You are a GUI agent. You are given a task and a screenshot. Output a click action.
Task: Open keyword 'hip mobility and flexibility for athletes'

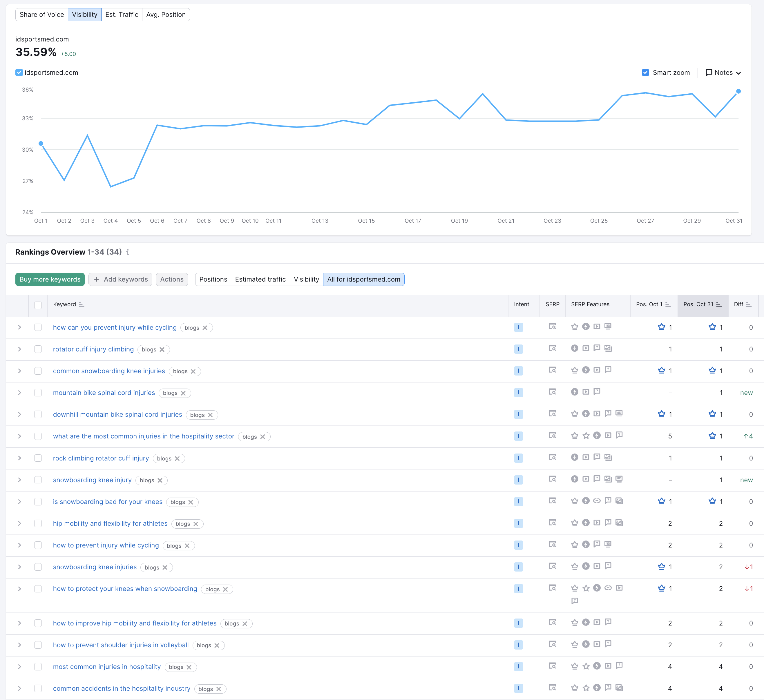coord(110,523)
